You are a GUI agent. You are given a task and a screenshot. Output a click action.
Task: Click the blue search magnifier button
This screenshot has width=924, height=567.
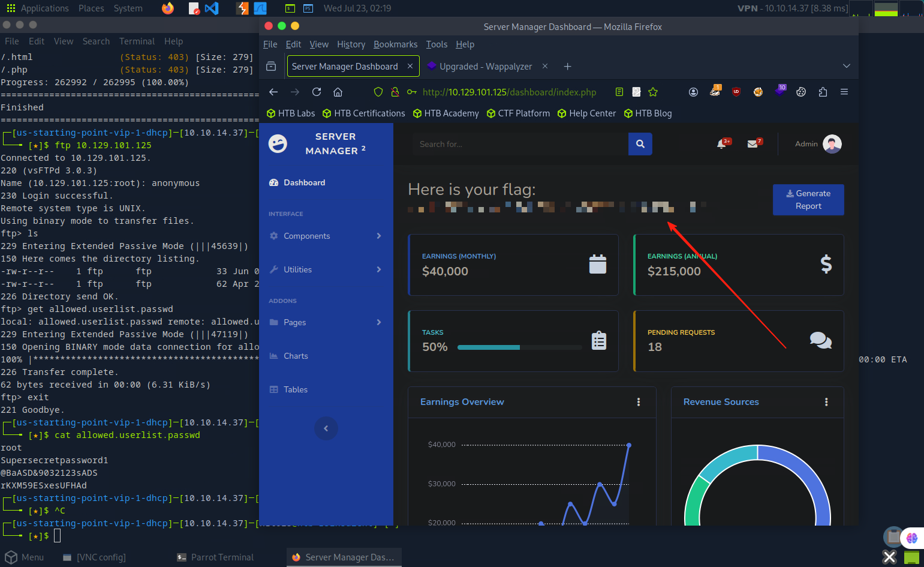click(x=640, y=144)
